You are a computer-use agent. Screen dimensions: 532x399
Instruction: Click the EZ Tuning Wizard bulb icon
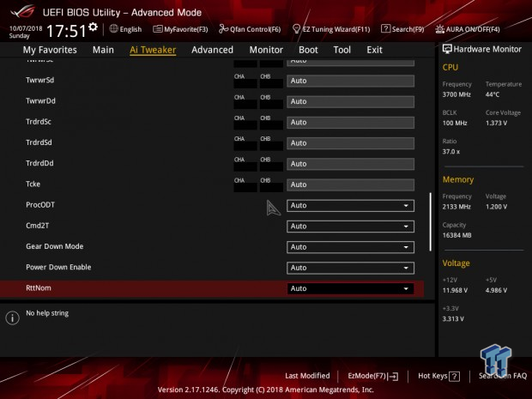(296, 29)
